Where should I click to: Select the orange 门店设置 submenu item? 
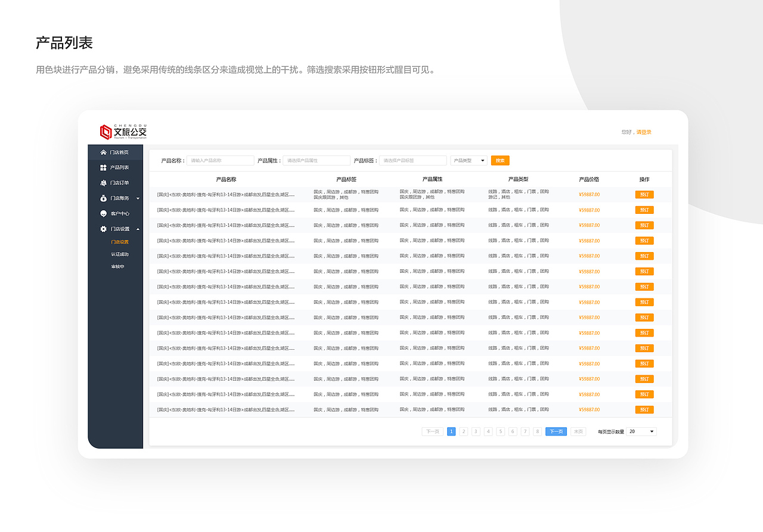120,242
